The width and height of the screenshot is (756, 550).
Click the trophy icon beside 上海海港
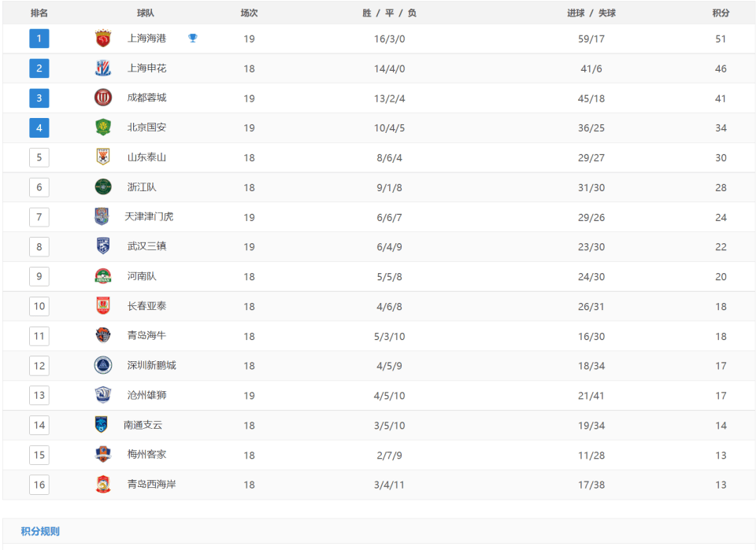[193, 38]
